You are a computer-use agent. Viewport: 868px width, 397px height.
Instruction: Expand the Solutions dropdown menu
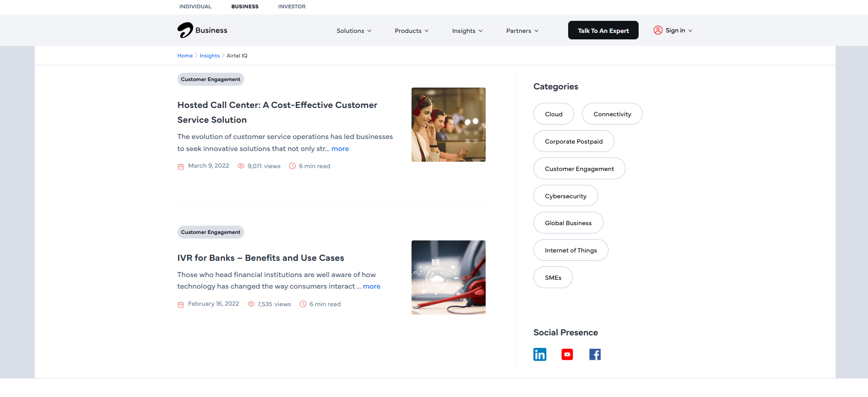point(354,31)
